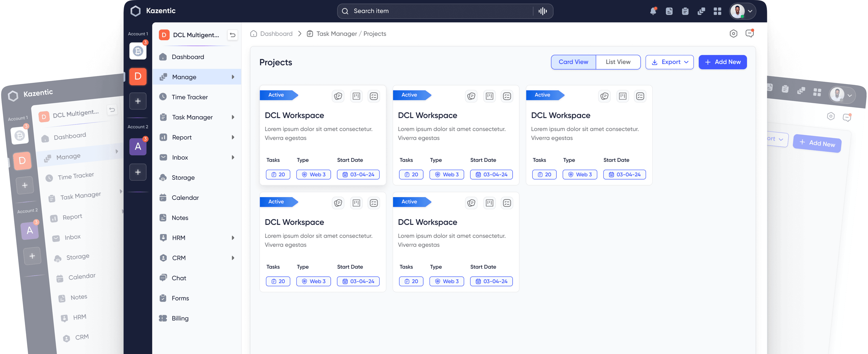This screenshot has height=354, width=868.
Task: Click apps grid icon in right background window
Action: tap(817, 92)
